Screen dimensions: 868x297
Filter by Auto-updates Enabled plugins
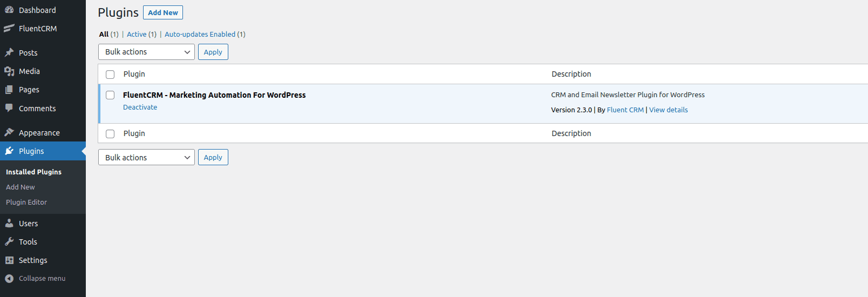pyautogui.click(x=200, y=34)
